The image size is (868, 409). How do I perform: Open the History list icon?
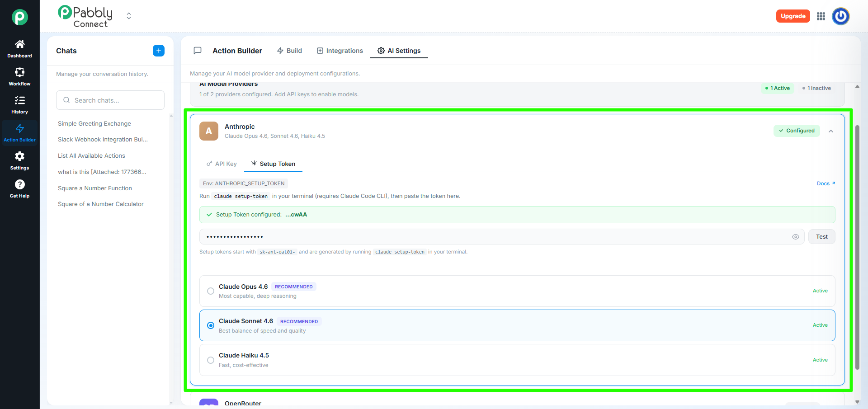click(19, 100)
